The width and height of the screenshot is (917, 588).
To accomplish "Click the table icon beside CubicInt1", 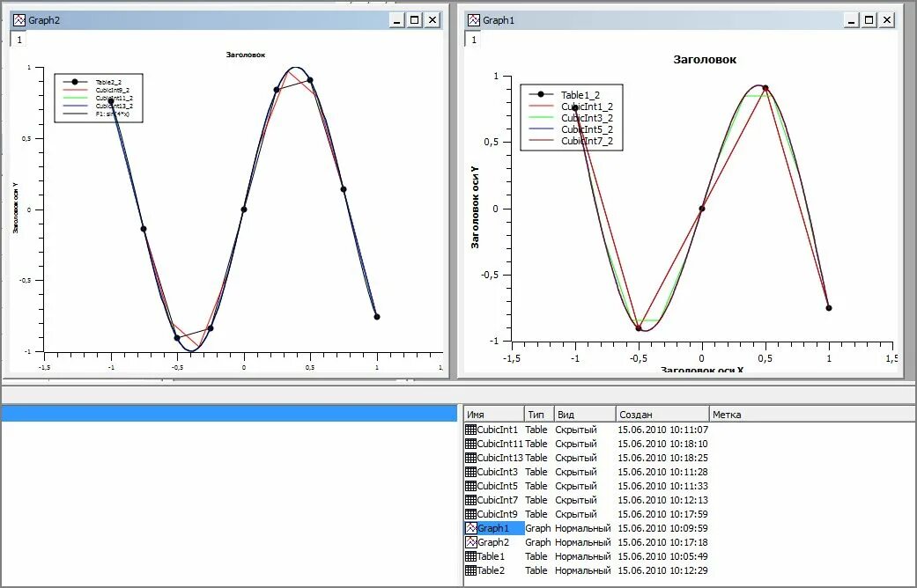I will (x=470, y=430).
